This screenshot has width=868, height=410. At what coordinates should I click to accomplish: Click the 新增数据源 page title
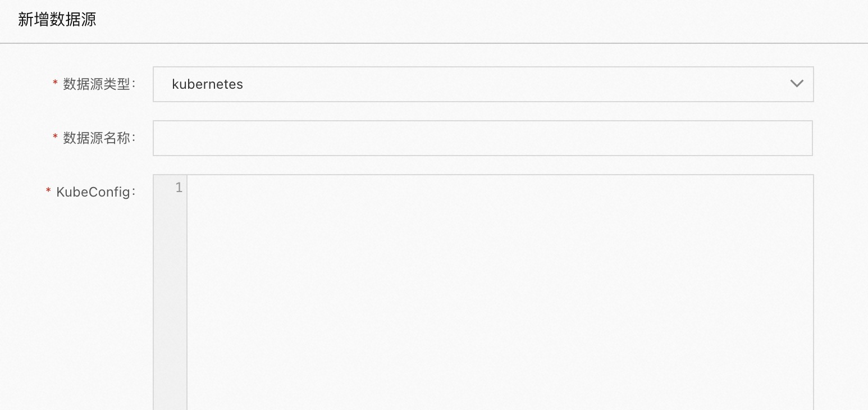click(57, 20)
